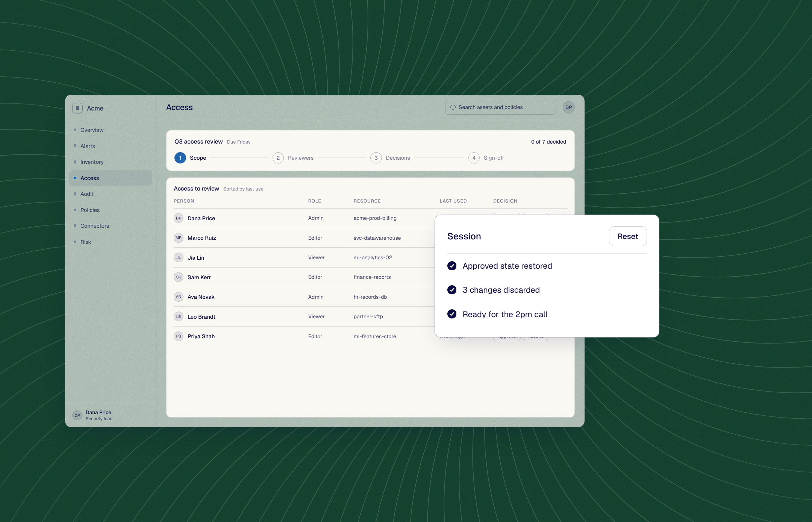Click the RESOURCE column header
The height and width of the screenshot is (522, 812).
[x=367, y=201]
